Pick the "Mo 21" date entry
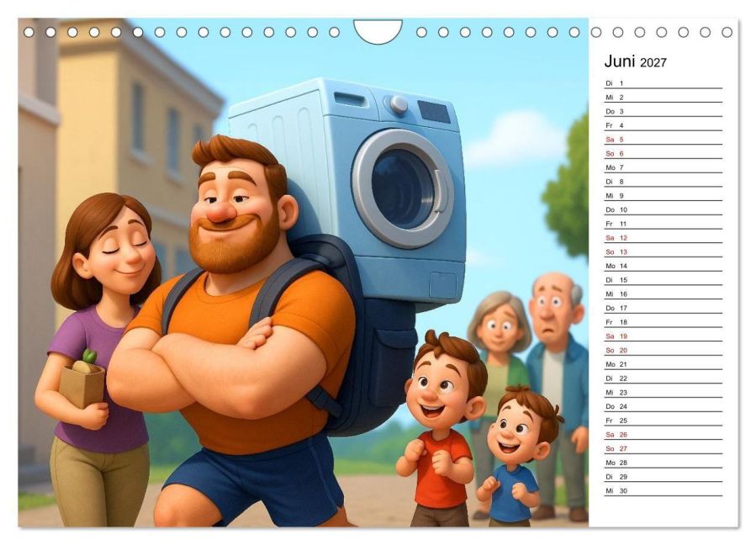756x545 pixels. [663, 364]
